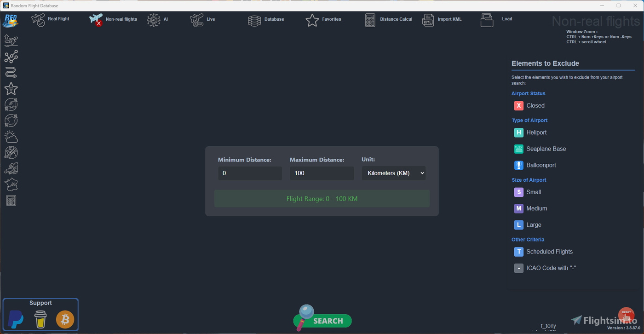Click the connected nodes network sidebar icon
The image size is (644, 334).
coord(11,57)
